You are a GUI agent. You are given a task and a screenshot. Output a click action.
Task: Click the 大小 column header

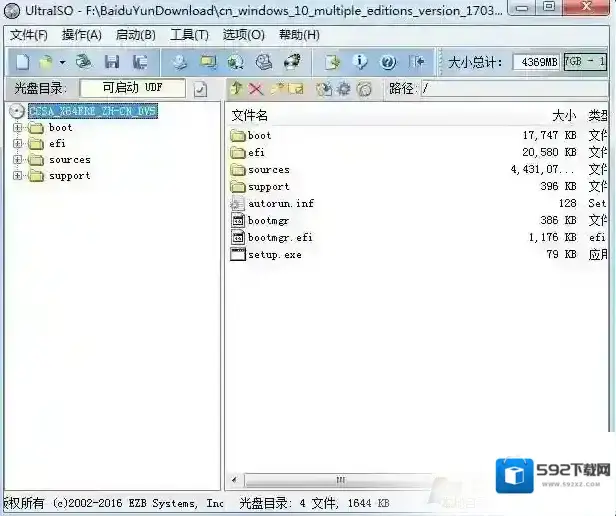tap(563, 115)
